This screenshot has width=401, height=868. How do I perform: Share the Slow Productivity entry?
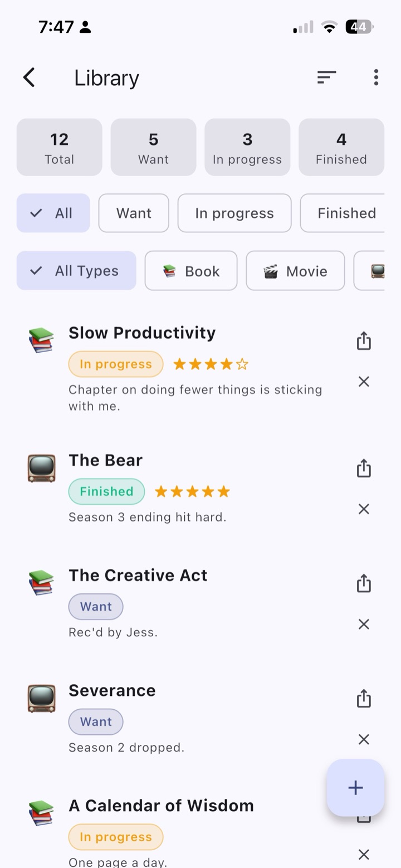pyautogui.click(x=364, y=340)
